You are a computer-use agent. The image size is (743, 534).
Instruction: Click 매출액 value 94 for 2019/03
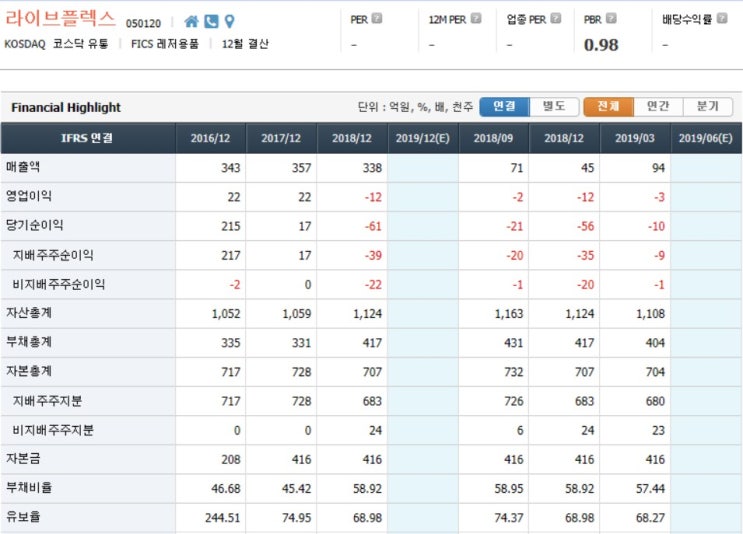pos(658,168)
